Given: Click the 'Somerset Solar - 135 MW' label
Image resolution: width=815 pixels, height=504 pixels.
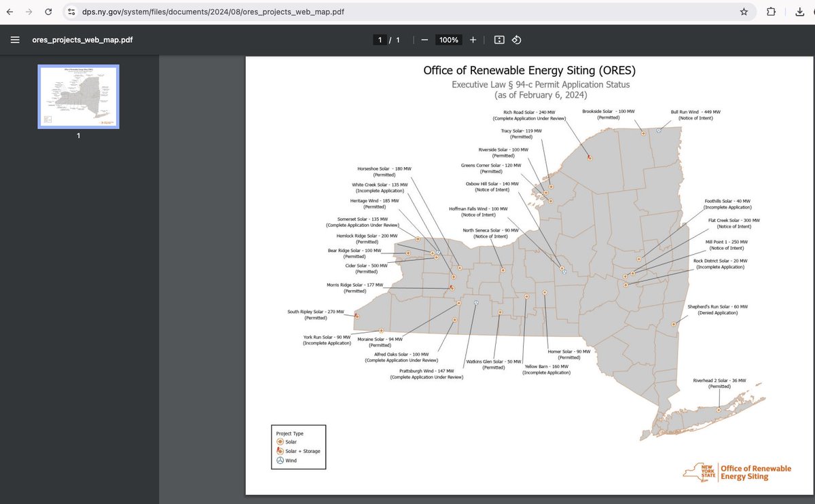Looking at the screenshot, I should click(363, 219).
